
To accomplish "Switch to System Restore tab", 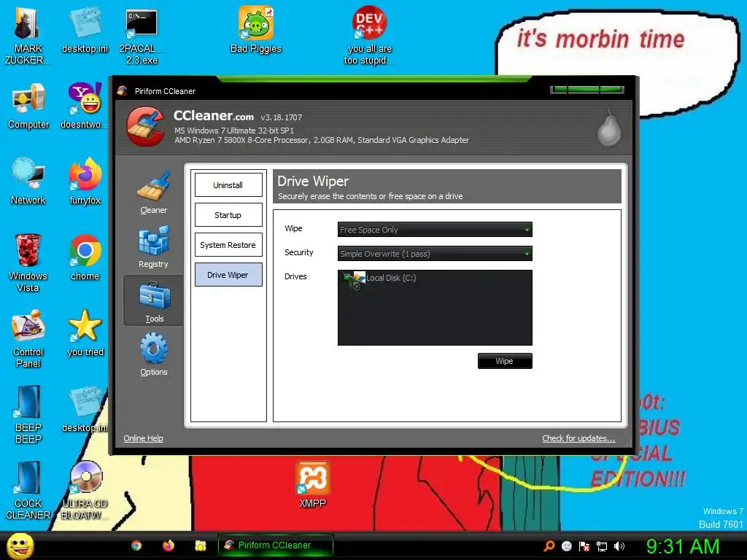I will point(228,245).
